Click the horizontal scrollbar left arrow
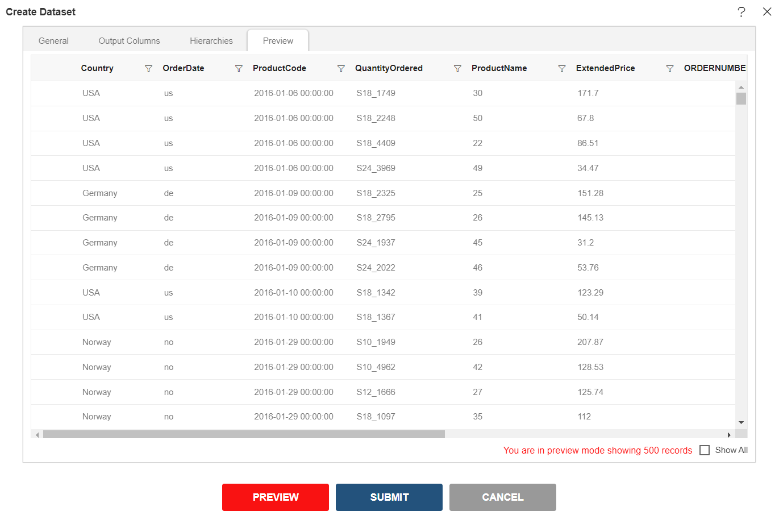The height and width of the screenshot is (532, 779). tap(37, 435)
